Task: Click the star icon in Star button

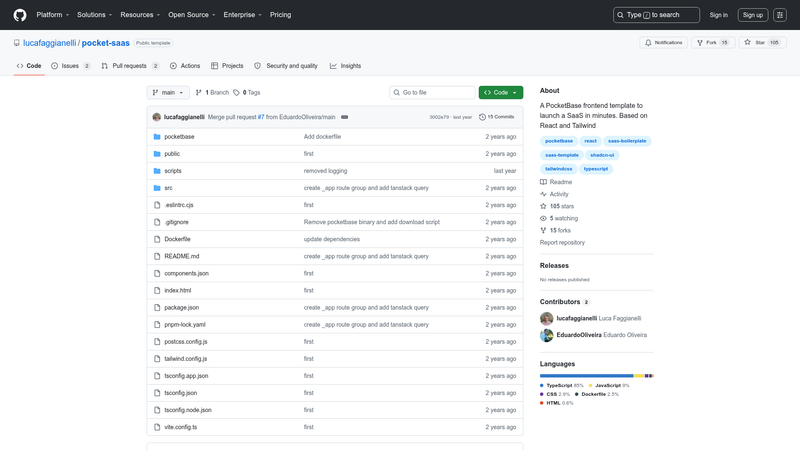Action: pyautogui.click(x=747, y=42)
